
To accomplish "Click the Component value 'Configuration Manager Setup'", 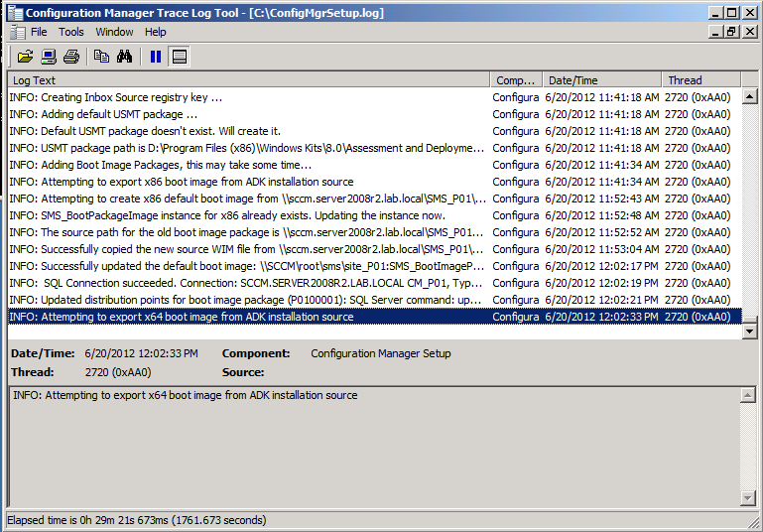I will [x=381, y=353].
